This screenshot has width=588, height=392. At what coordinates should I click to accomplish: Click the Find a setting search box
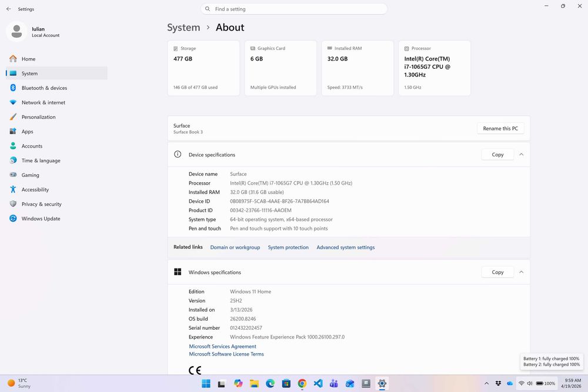[x=294, y=9]
